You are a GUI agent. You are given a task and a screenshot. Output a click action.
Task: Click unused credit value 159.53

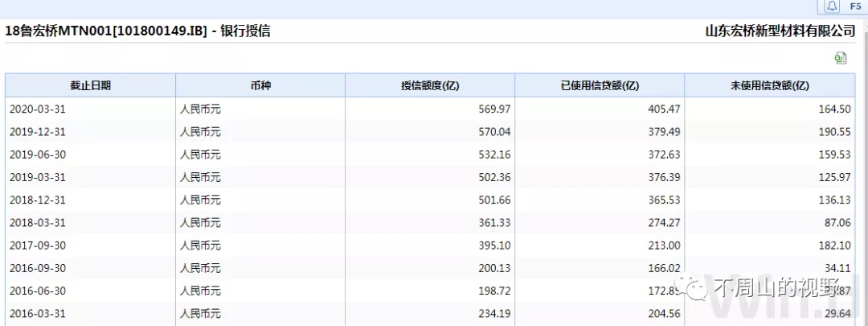tap(834, 155)
